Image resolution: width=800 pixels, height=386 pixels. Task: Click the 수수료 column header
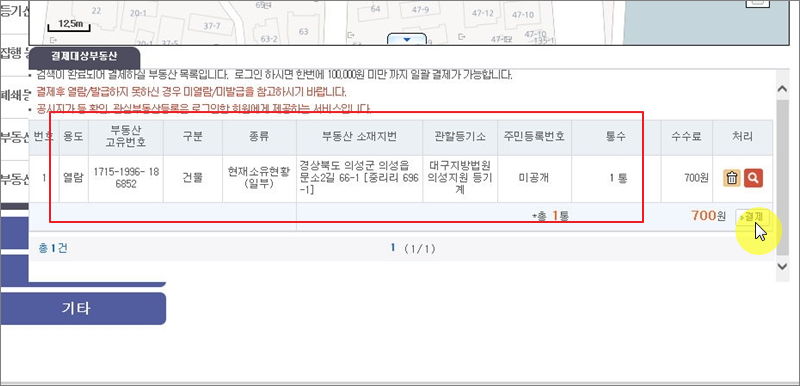pyautogui.click(x=687, y=137)
